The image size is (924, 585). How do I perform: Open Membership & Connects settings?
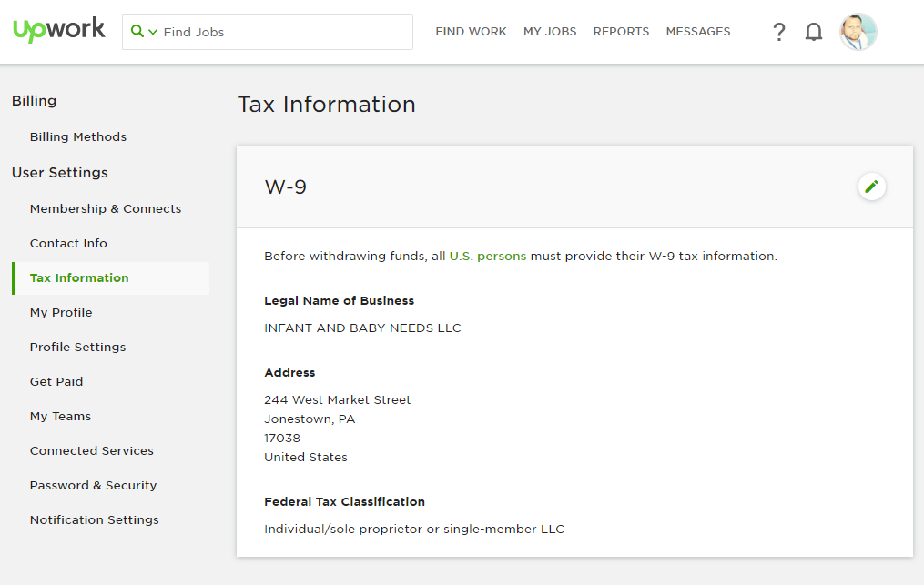[106, 208]
